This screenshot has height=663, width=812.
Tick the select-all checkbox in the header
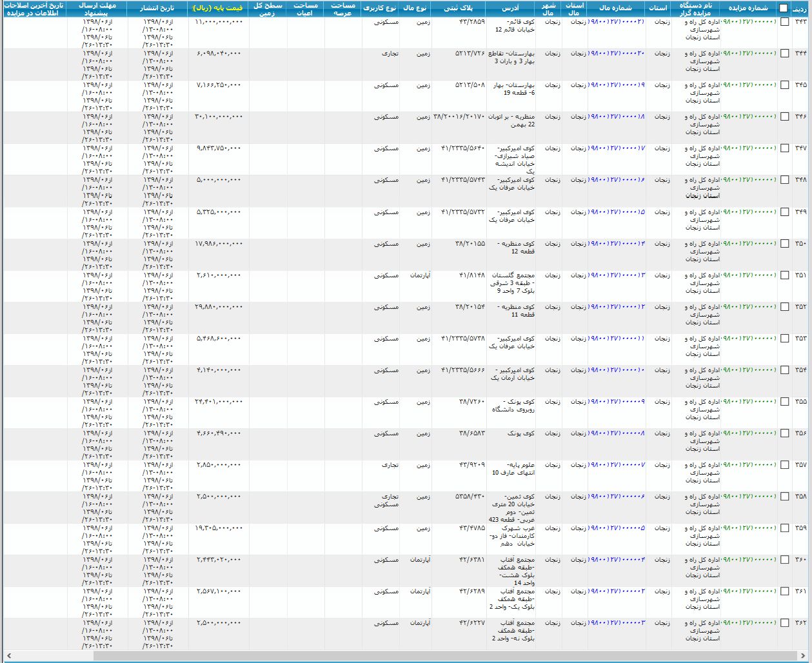click(784, 8)
